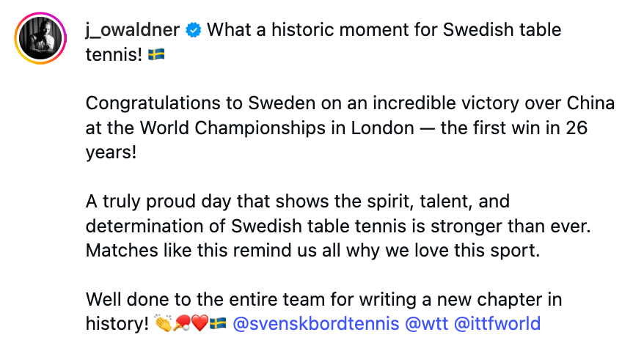The image size is (644, 346).
Task: Click the 'Matches like this remind us' sentence
Action: pos(312,251)
